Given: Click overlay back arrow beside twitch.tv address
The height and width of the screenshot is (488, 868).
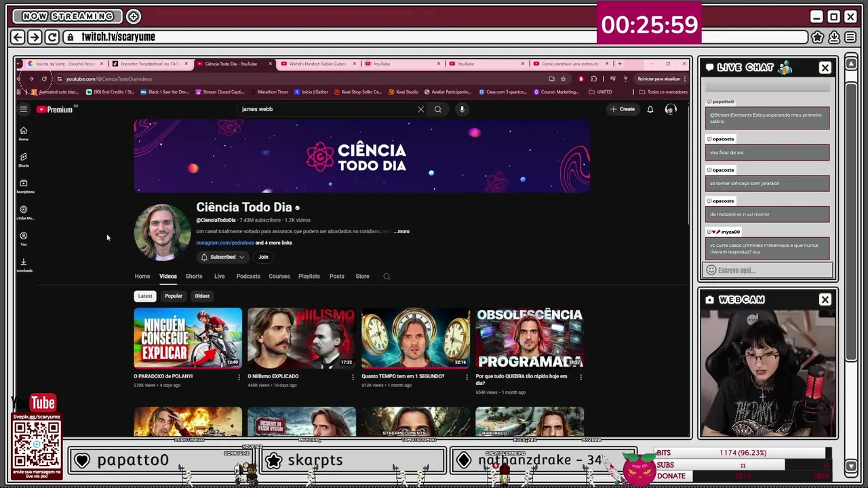Looking at the screenshot, I should click(x=18, y=37).
